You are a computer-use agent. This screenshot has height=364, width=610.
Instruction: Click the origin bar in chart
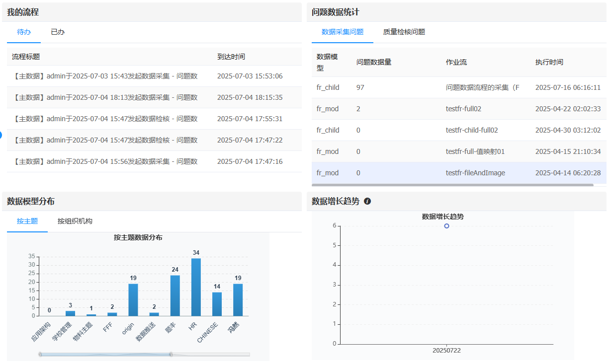(x=133, y=299)
